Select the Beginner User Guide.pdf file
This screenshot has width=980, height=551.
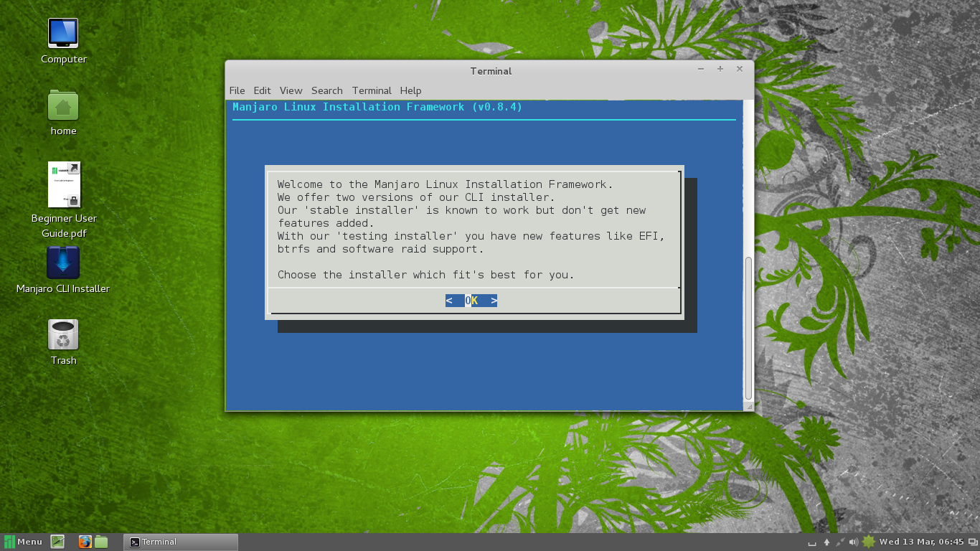[x=64, y=184]
